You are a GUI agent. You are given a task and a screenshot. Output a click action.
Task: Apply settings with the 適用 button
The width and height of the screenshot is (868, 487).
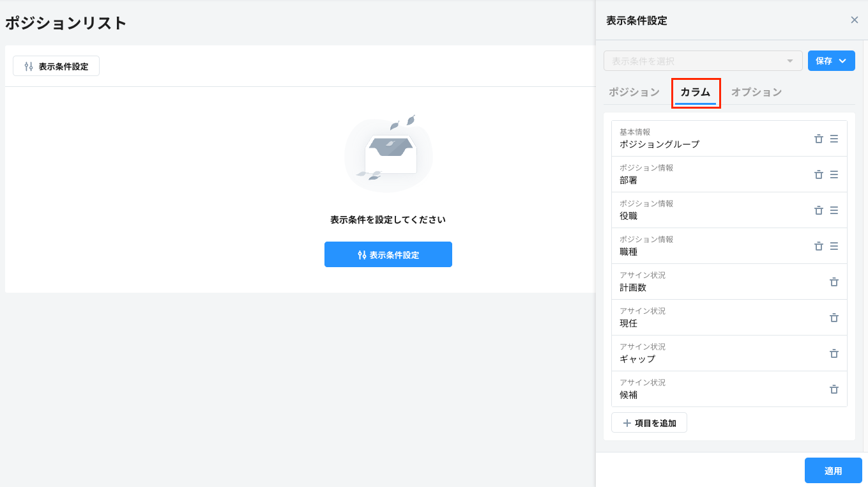(x=834, y=470)
